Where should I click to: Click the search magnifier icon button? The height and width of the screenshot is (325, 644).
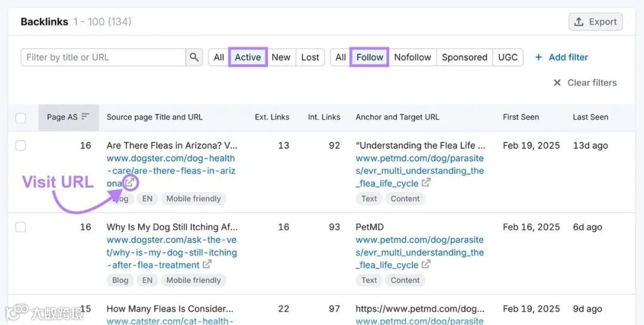click(194, 57)
